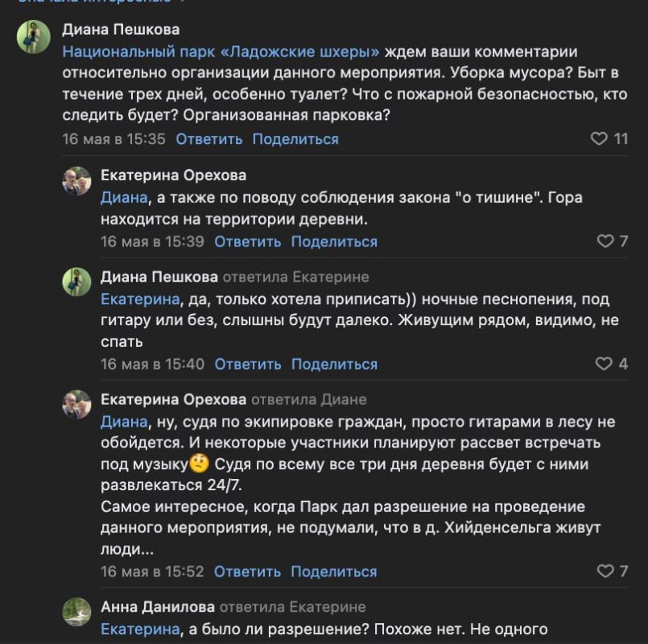Screen dimensions: 648x644
Task: Click Поделиться under the 15:35 comment
Action: pyautogui.click(x=295, y=139)
